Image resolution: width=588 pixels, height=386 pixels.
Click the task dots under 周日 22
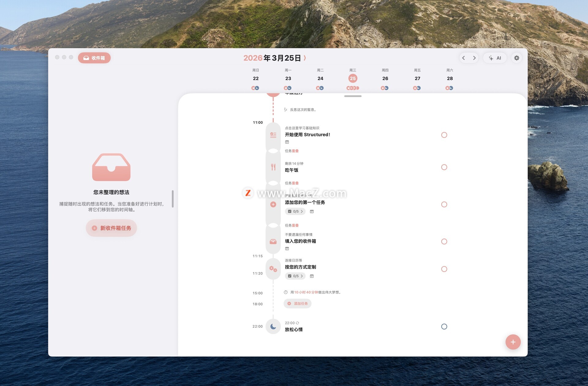(255, 88)
